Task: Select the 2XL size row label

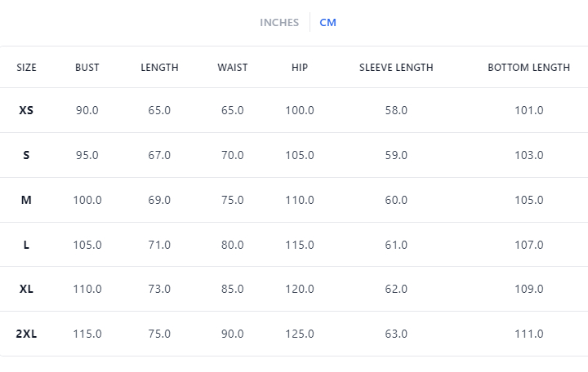Action: pos(26,334)
